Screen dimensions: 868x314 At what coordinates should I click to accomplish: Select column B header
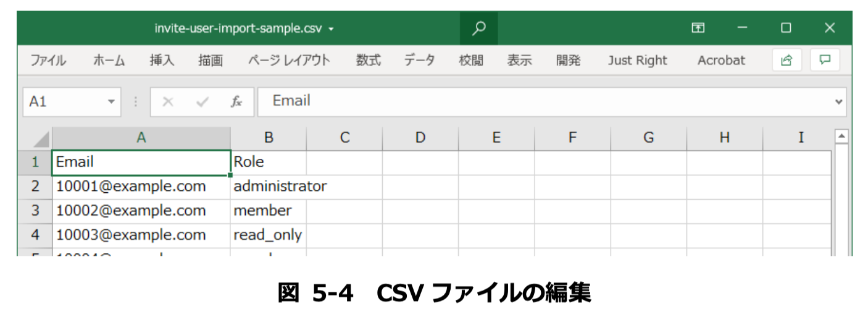[x=269, y=138]
